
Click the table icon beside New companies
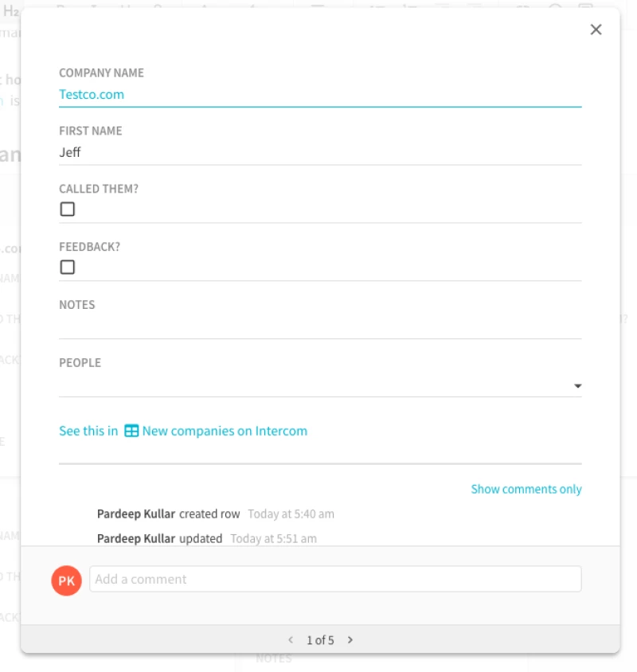131,431
